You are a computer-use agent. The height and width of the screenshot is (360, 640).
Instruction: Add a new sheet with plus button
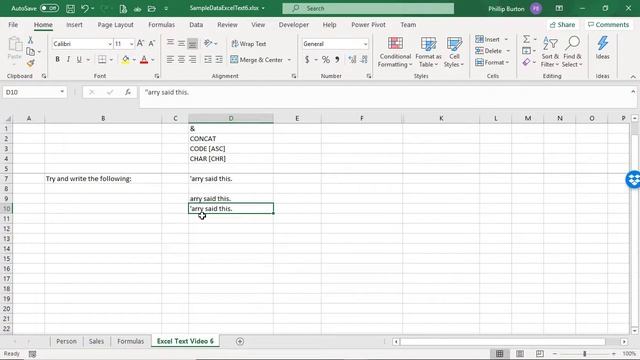pos(240,341)
